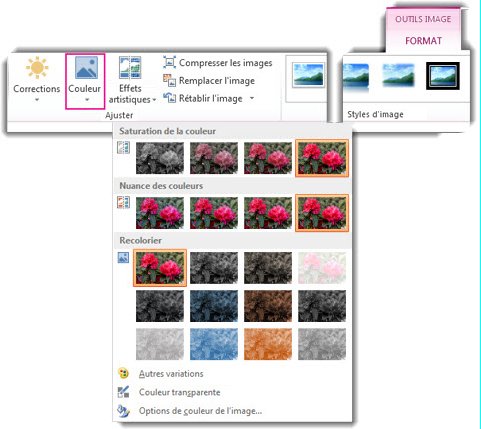
Task: Click the Autres variations palette icon
Action: point(123,373)
